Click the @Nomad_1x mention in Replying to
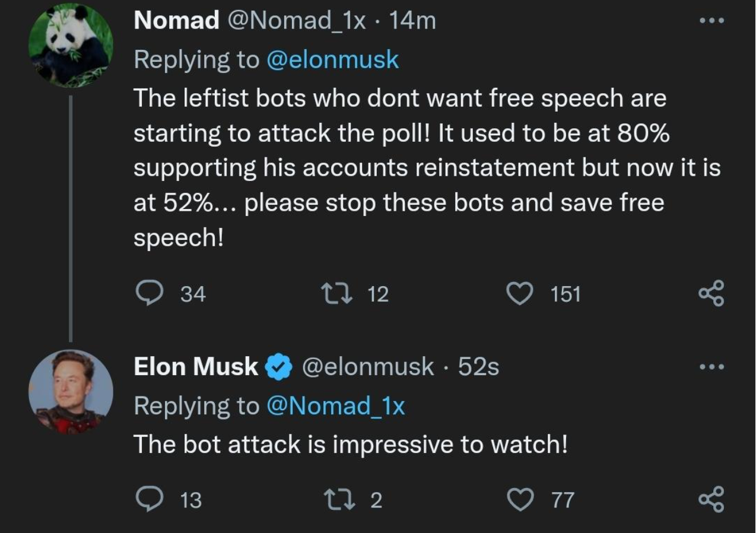The image size is (756, 533). (x=336, y=406)
